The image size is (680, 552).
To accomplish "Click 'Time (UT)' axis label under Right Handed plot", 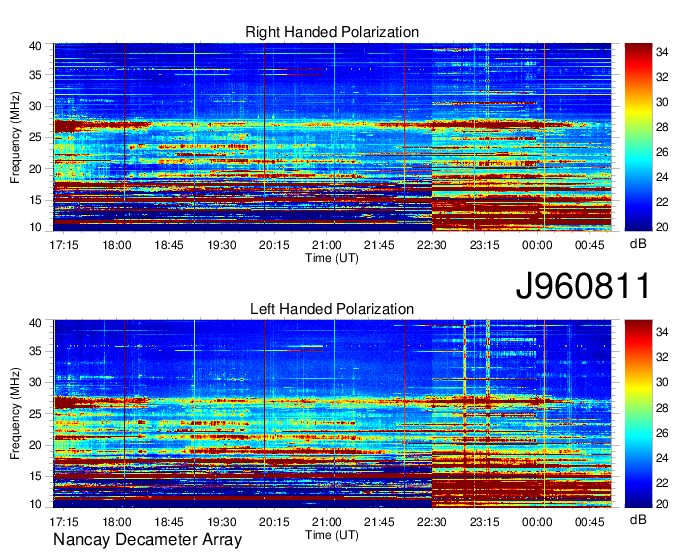I will click(x=332, y=258).
